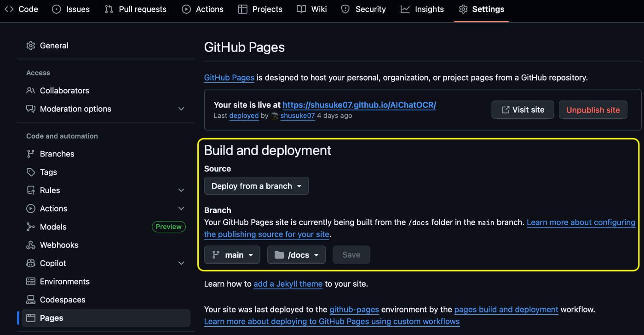The image size is (644, 335).
Task: Click the Webhooks icon
Action: 31,245
